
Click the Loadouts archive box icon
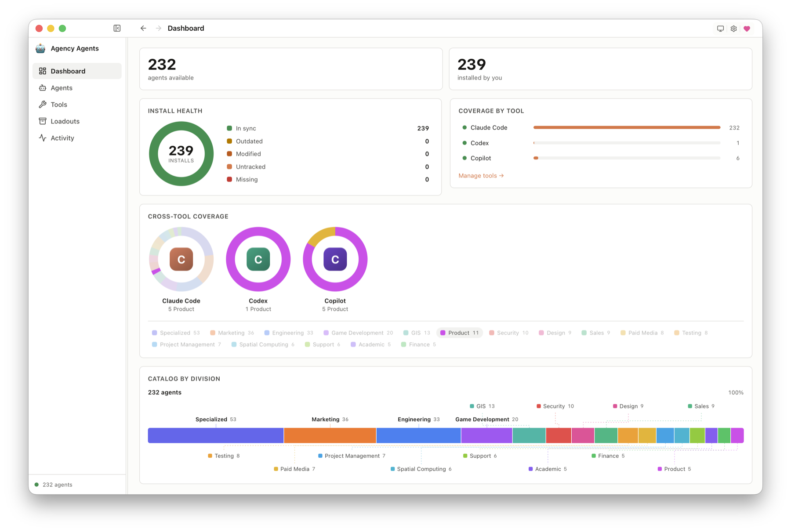point(43,121)
